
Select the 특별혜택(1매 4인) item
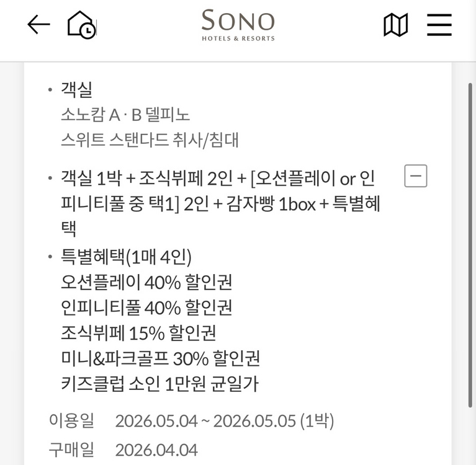pos(126,256)
